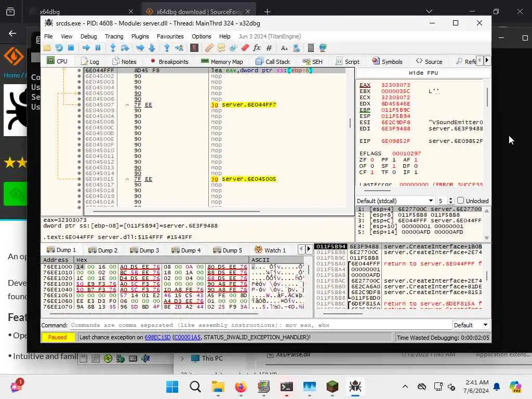This screenshot has height=399, width=532.
Task: Show hidden icons in system tray
Action: coord(405,387)
